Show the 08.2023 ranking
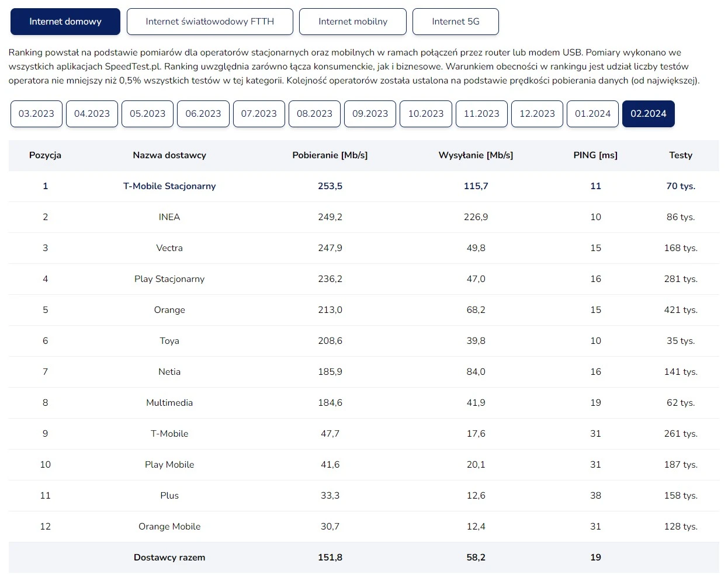 pos(314,114)
